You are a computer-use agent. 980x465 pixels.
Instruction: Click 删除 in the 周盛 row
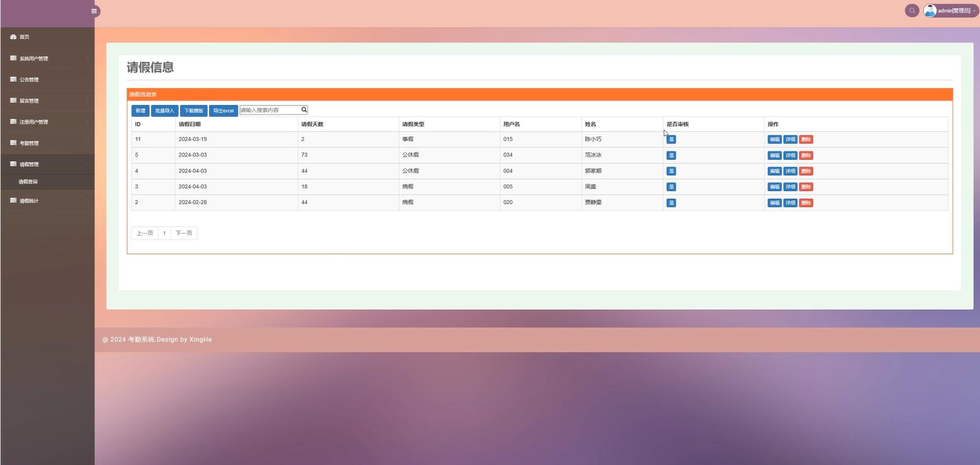click(x=806, y=187)
